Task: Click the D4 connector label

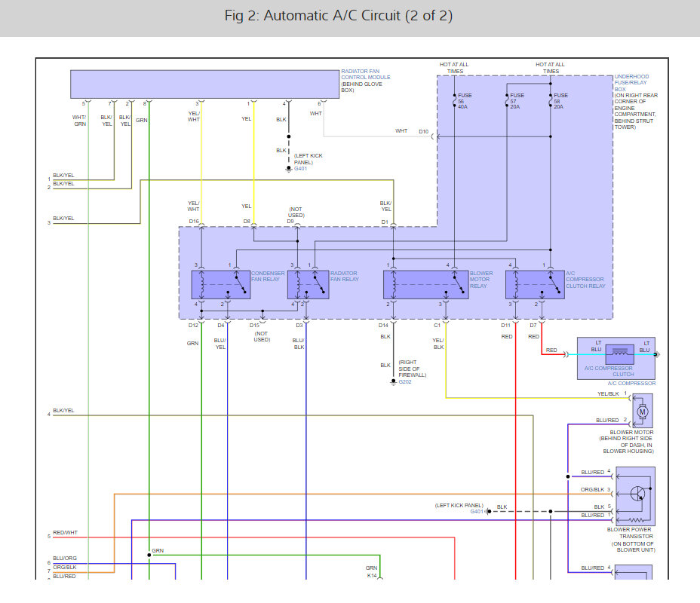Action: [x=221, y=325]
